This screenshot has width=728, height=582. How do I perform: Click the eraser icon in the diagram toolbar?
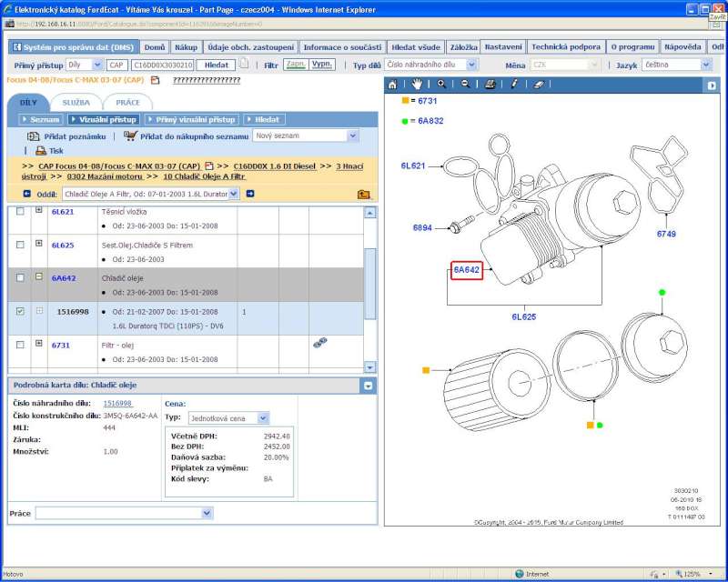[x=538, y=84]
